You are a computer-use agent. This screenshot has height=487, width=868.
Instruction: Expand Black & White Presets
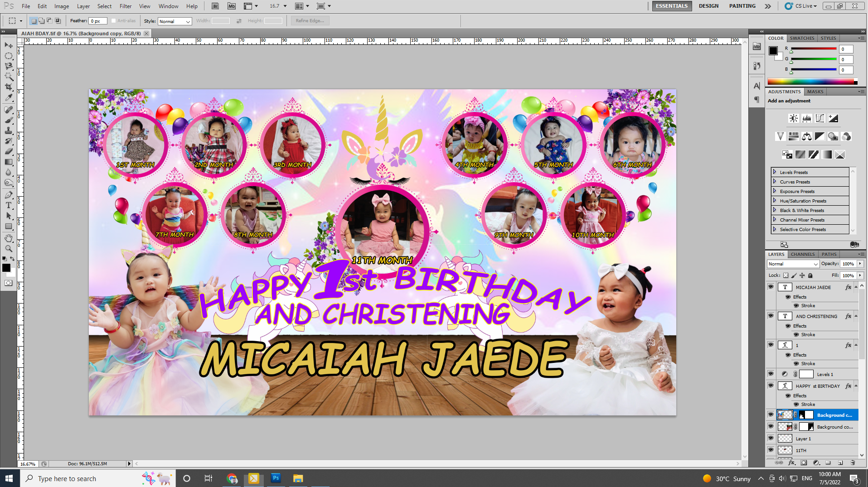pyautogui.click(x=775, y=210)
